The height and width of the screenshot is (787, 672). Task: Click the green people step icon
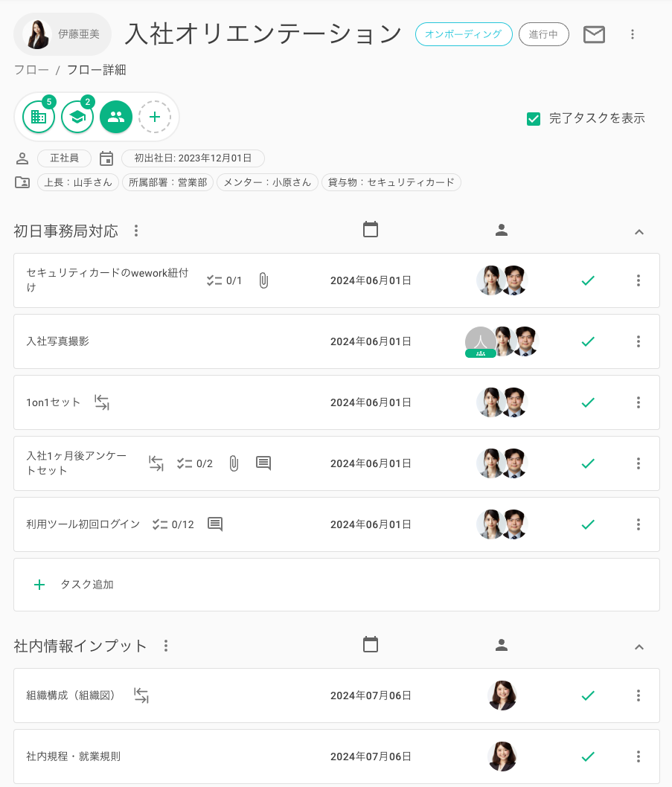click(116, 117)
